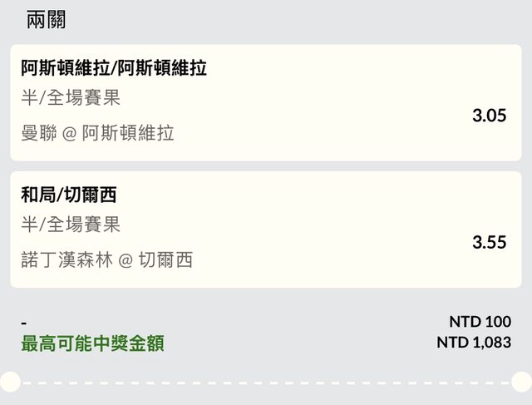
Task: Click the left ticket notch circle
Action: coord(9,382)
